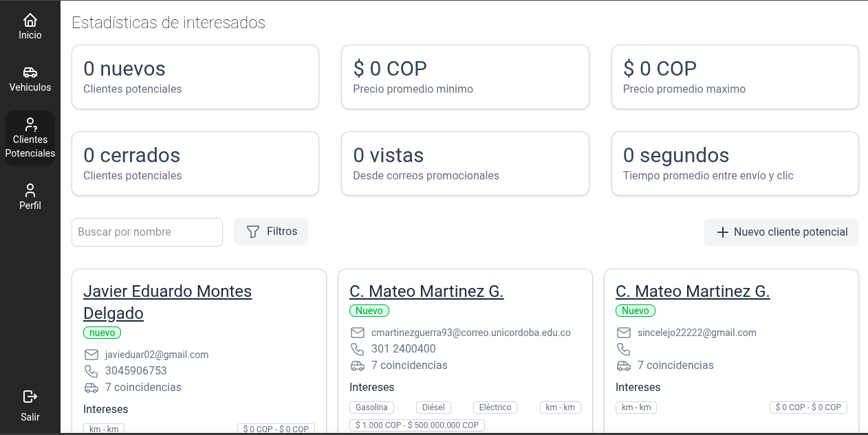Click the Inicio home icon
The image size is (868, 435).
pos(30,20)
